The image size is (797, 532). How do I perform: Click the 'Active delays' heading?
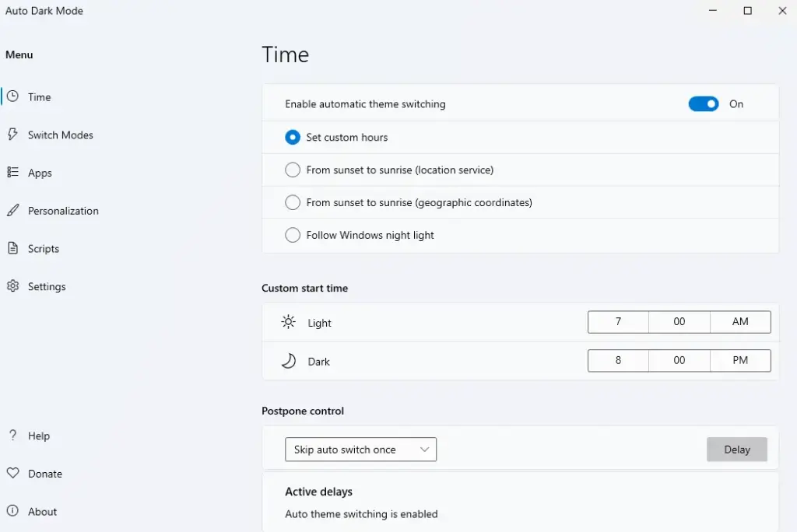pyautogui.click(x=318, y=492)
